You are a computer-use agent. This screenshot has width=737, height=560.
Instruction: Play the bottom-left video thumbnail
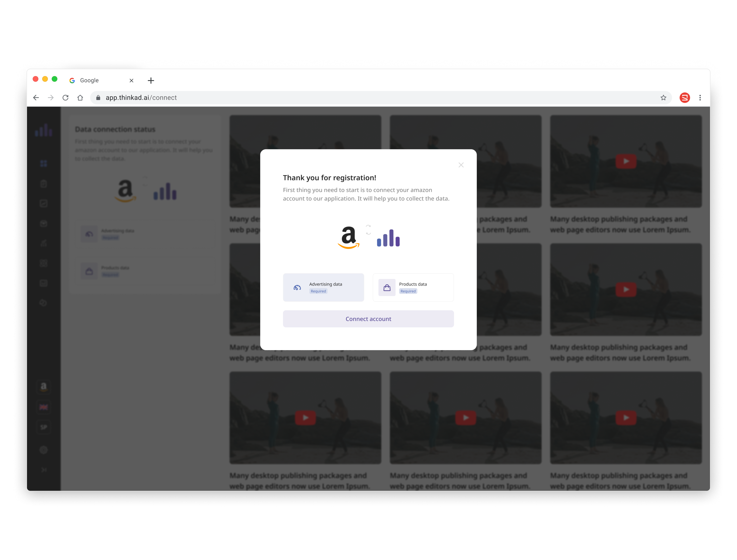[305, 418]
